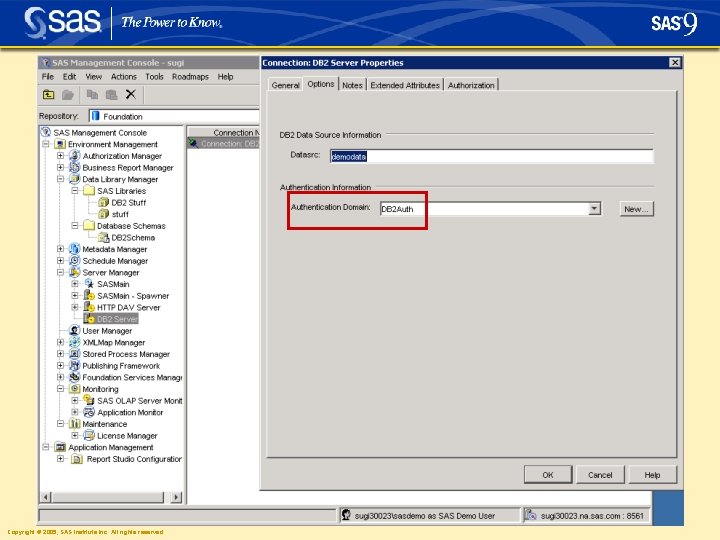Click the HTTP DAV Server icon
Viewport: 720px width, 540px height.
tap(89, 307)
